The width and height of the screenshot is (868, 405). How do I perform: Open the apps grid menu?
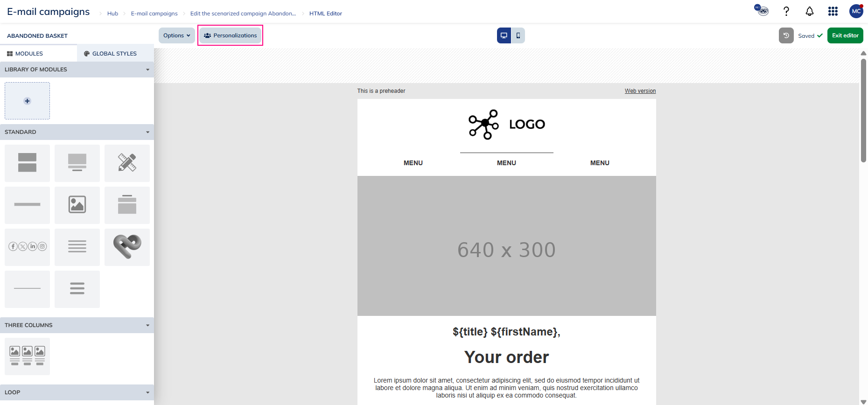coord(833,12)
